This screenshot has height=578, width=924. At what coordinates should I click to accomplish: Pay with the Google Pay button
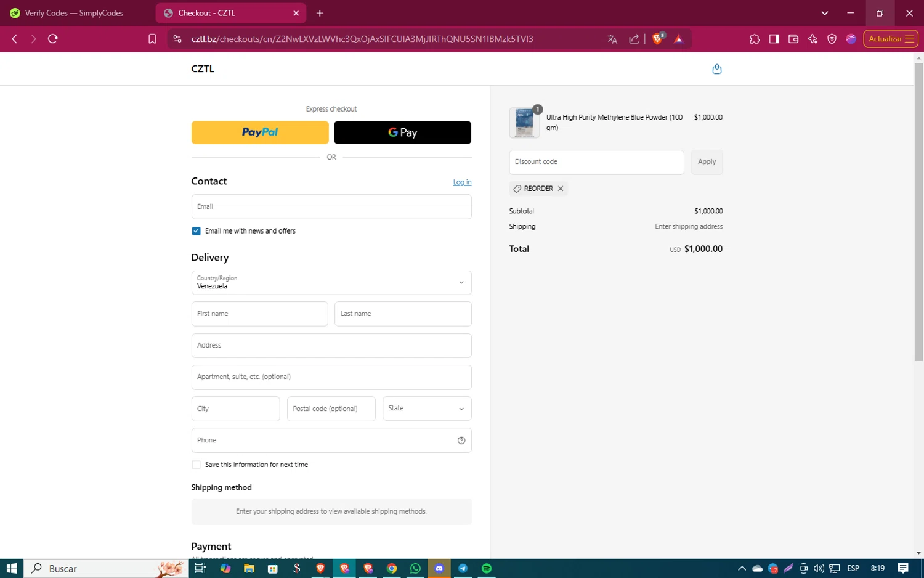pos(402,132)
